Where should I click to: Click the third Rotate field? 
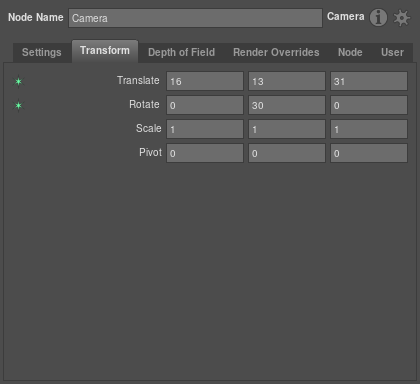coord(369,105)
